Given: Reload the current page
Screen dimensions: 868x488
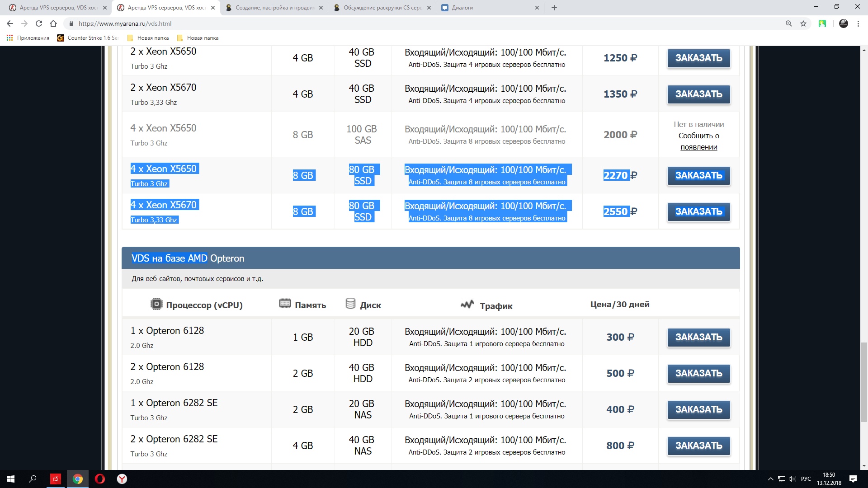Looking at the screenshot, I should (x=39, y=23).
